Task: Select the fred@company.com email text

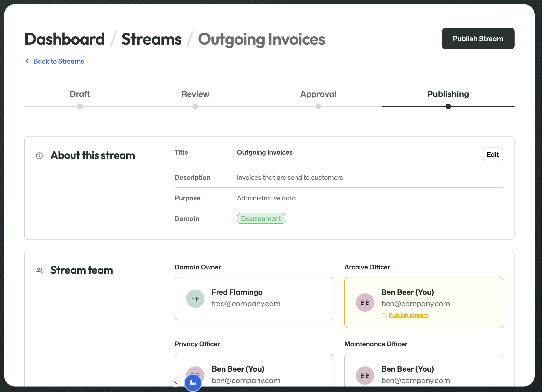Action: point(246,303)
